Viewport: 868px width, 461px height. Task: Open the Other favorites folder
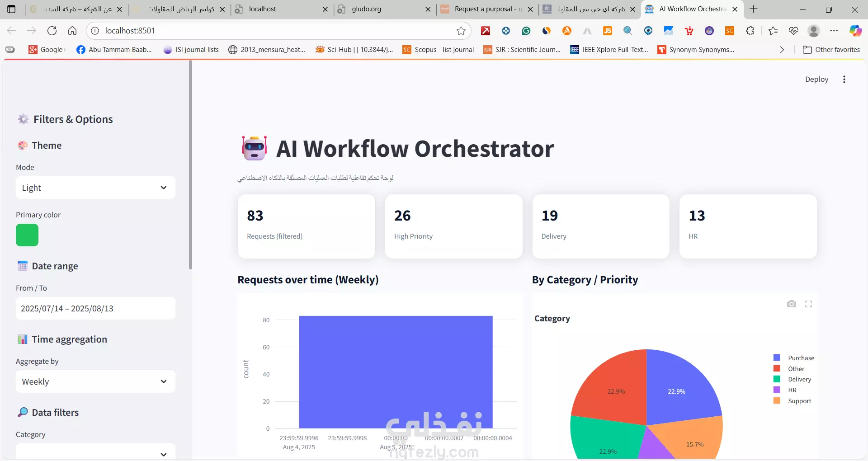pos(831,50)
